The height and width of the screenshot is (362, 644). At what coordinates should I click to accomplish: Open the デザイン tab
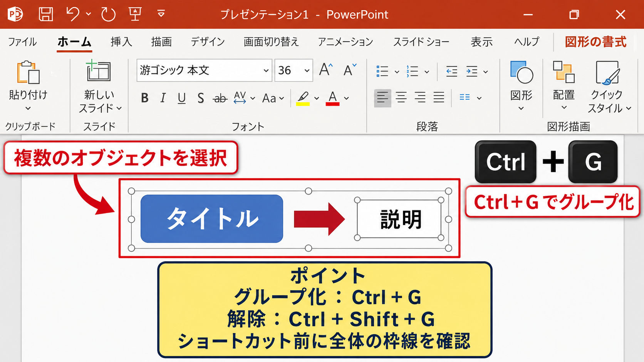[208, 42]
